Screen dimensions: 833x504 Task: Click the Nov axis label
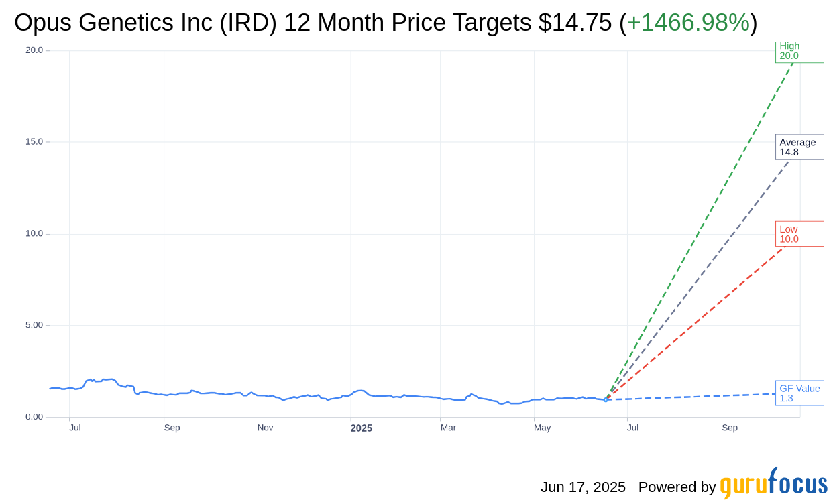(x=265, y=428)
